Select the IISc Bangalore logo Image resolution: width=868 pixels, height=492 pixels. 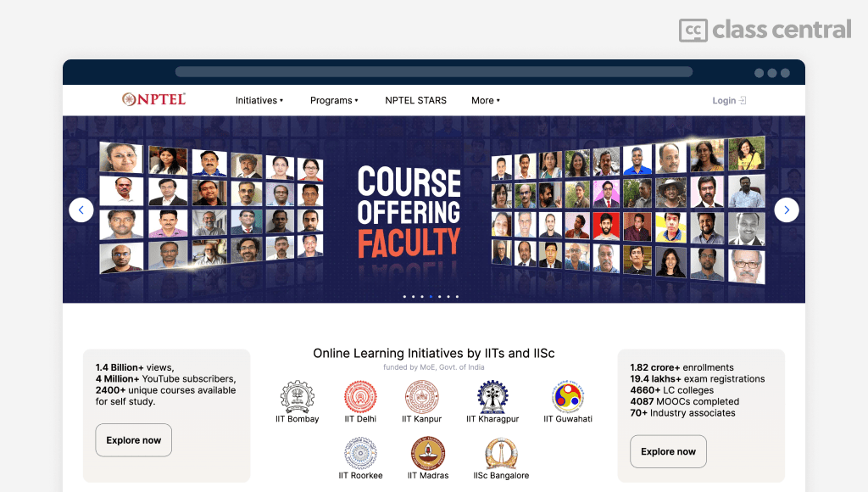click(501, 453)
